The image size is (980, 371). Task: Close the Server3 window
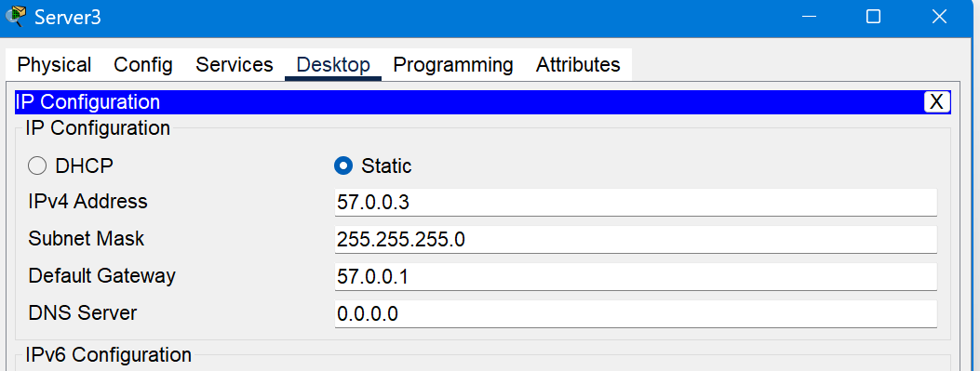[x=939, y=17]
